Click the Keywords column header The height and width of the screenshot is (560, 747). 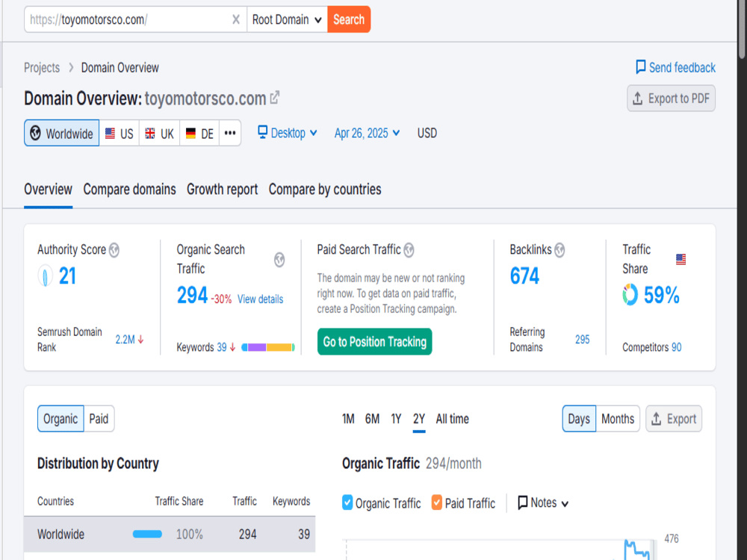291,501
